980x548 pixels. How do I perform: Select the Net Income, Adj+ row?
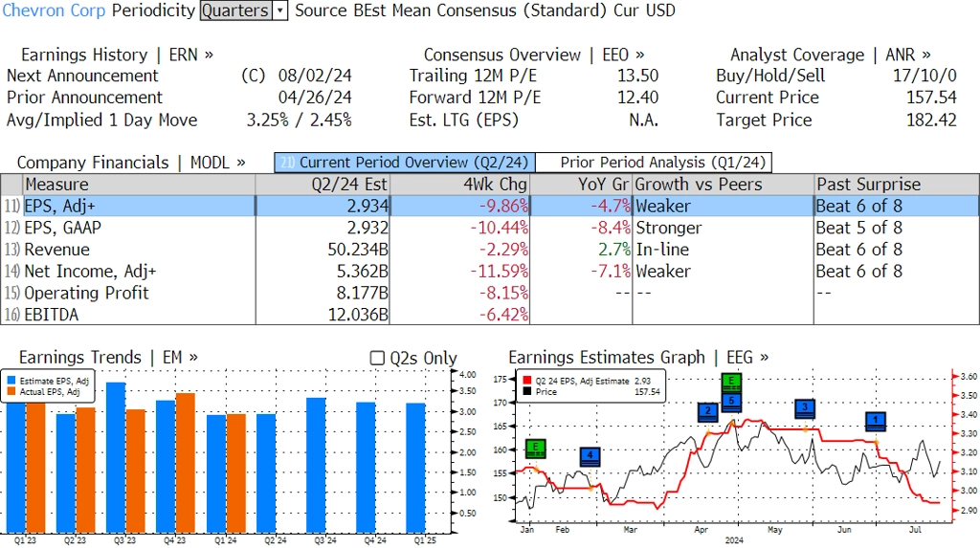(490, 272)
